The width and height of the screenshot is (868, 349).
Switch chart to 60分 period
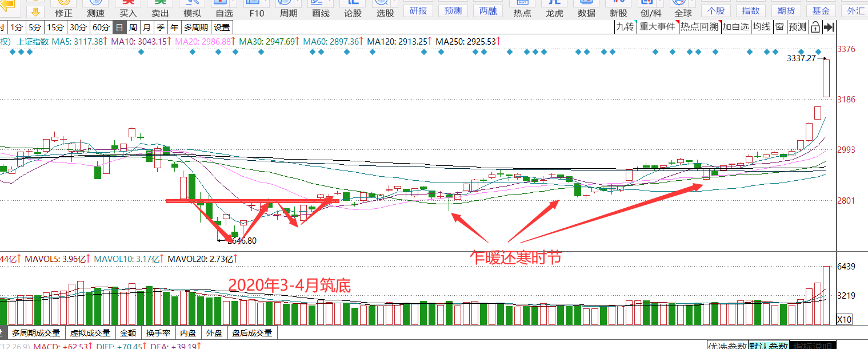[x=101, y=27]
